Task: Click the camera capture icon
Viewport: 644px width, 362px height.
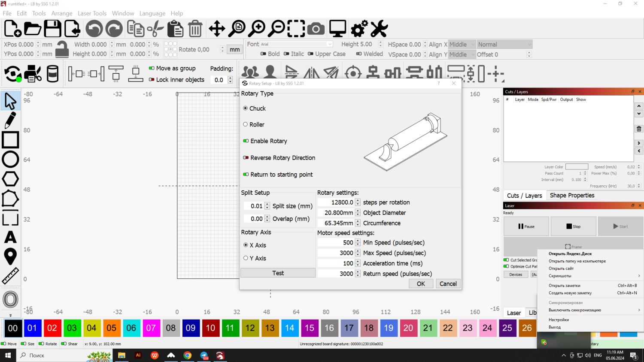Action: (316, 29)
